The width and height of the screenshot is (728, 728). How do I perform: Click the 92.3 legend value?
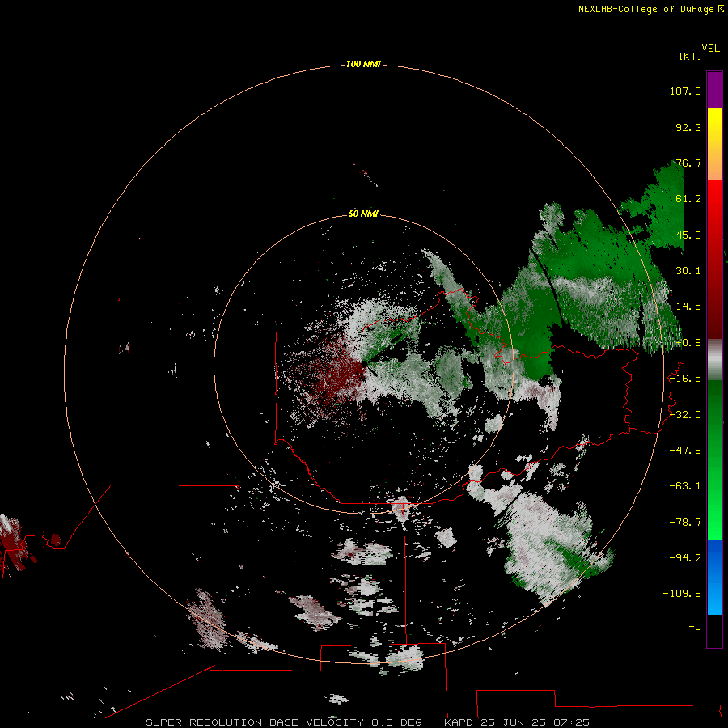click(x=688, y=127)
